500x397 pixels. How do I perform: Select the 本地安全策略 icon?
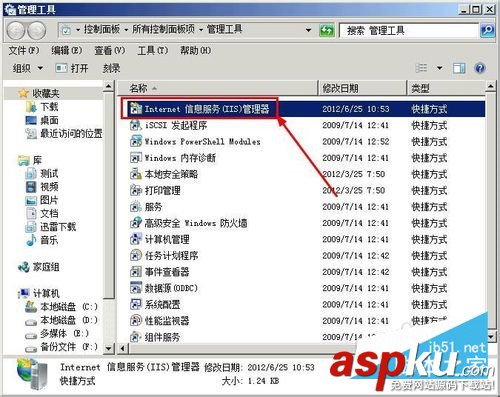(x=136, y=174)
